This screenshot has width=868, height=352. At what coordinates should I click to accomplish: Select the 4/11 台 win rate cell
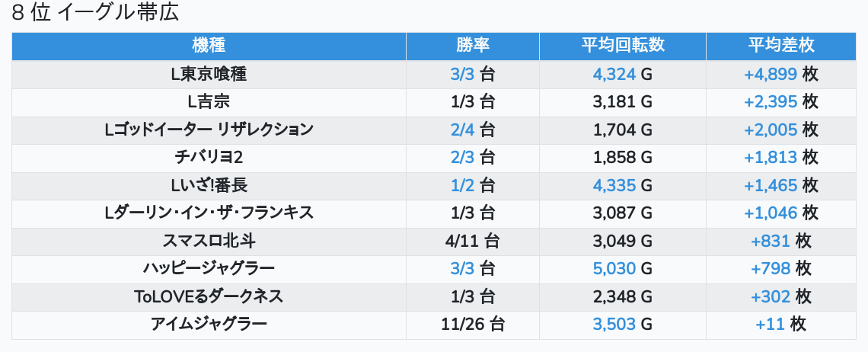coord(473,241)
